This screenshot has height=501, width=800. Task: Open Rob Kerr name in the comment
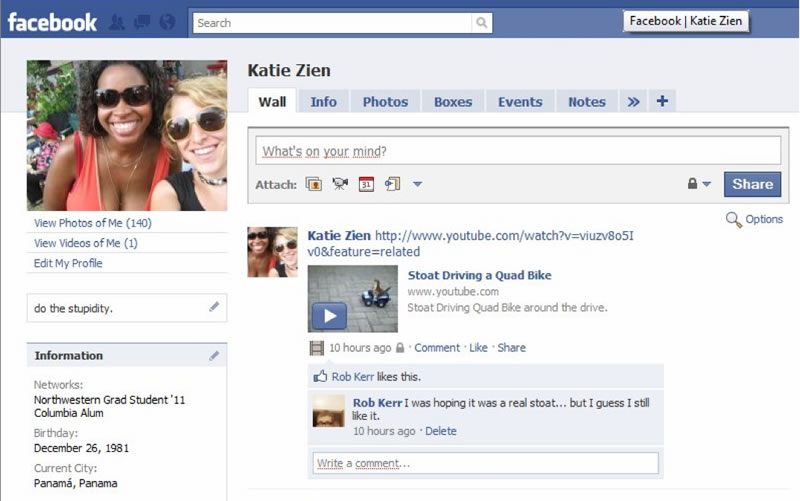click(378, 403)
